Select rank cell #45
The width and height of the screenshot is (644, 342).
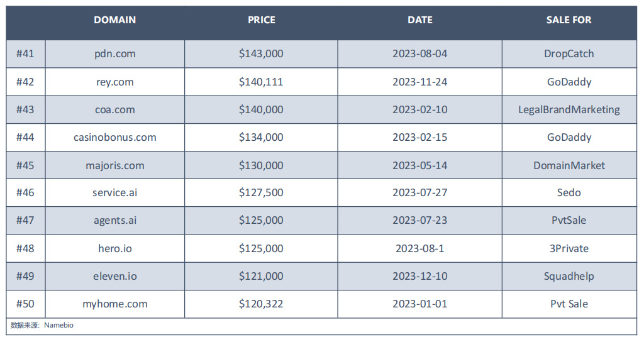coord(25,165)
